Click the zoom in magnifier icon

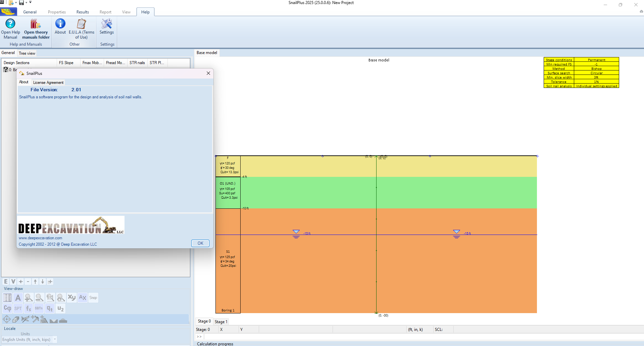pyautogui.click(x=29, y=298)
